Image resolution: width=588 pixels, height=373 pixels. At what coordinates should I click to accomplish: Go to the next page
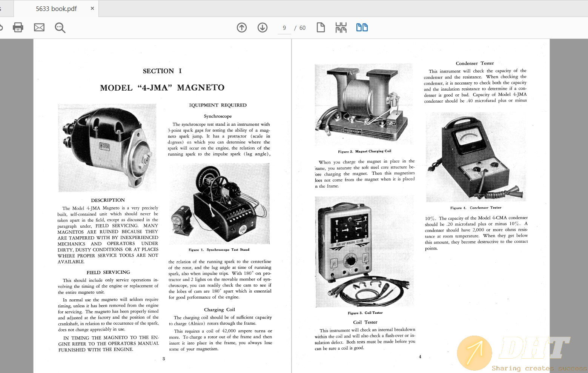pyautogui.click(x=262, y=27)
